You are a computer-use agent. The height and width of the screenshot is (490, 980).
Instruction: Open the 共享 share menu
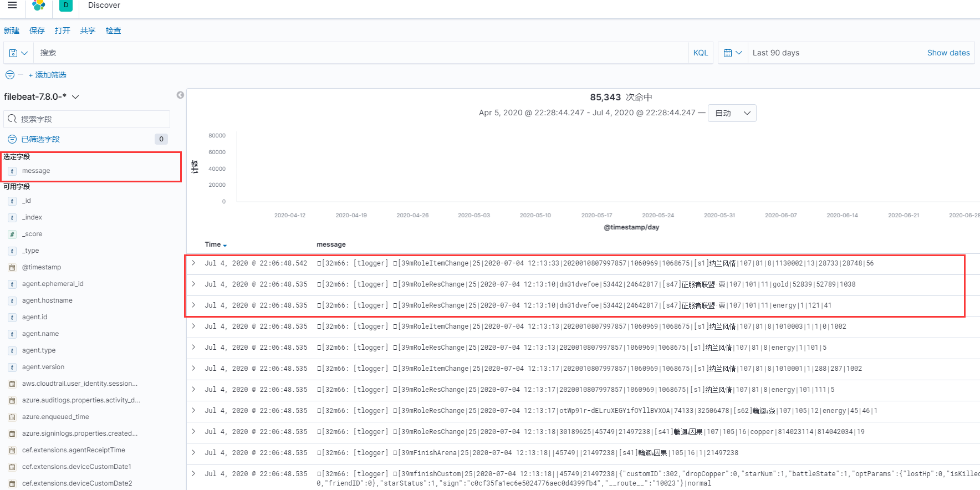click(88, 30)
